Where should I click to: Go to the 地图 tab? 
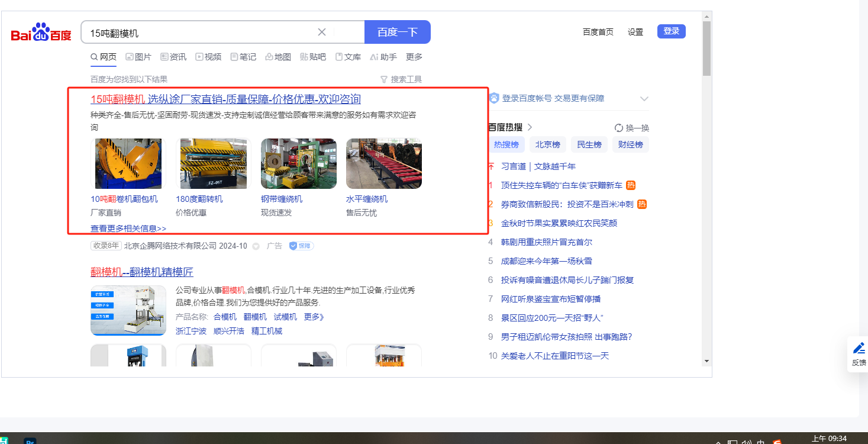click(x=278, y=57)
